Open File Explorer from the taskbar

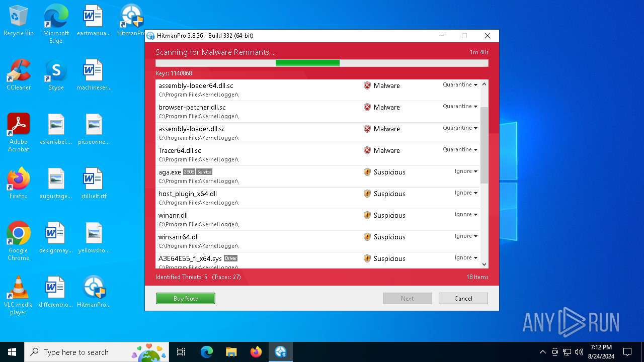pyautogui.click(x=231, y=352)
